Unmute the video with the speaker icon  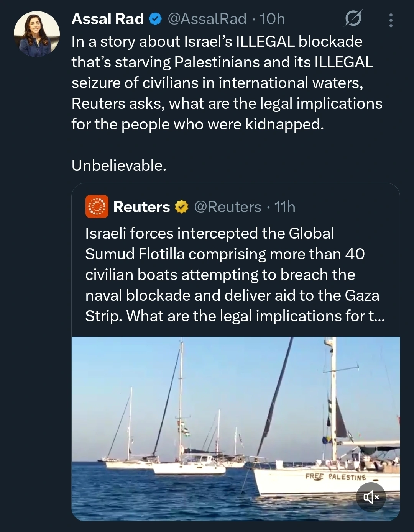(371, 497)
